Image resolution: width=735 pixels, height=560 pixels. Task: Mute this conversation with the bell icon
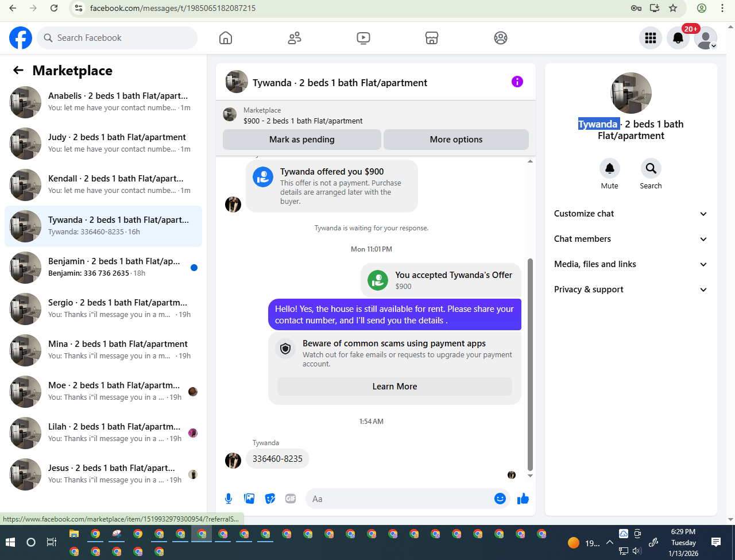pyautogui.click(x=610, y=168)
